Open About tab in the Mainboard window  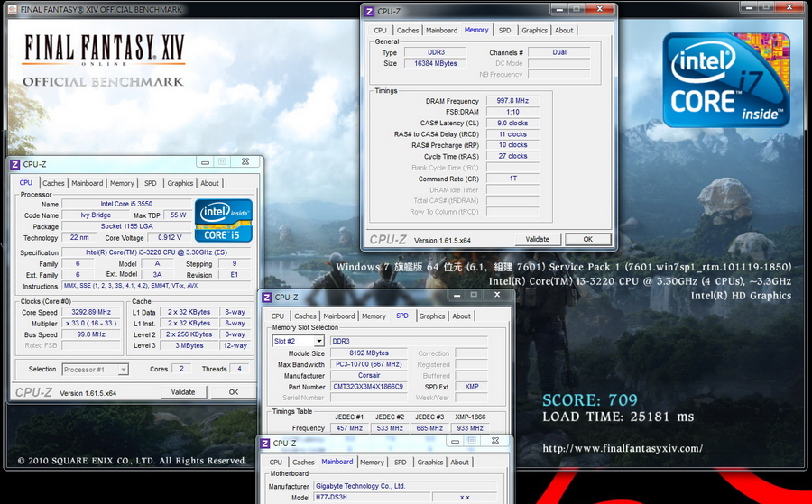(x=459, y=463)
